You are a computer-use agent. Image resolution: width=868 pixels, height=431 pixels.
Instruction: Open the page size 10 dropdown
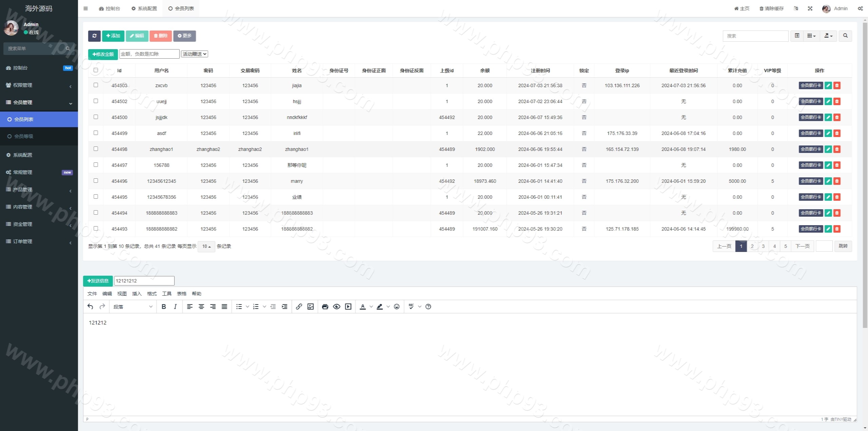coord(206,246)
